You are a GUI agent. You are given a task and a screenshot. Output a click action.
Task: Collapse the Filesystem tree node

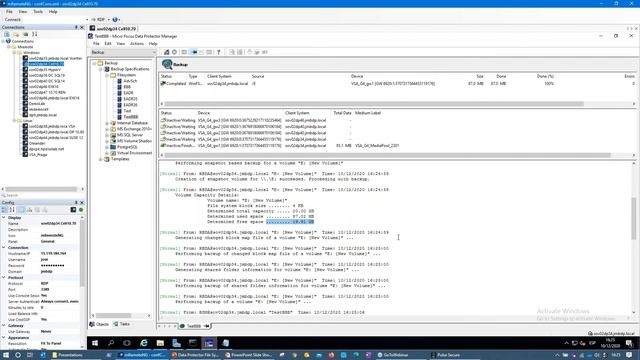pos(107,75)
